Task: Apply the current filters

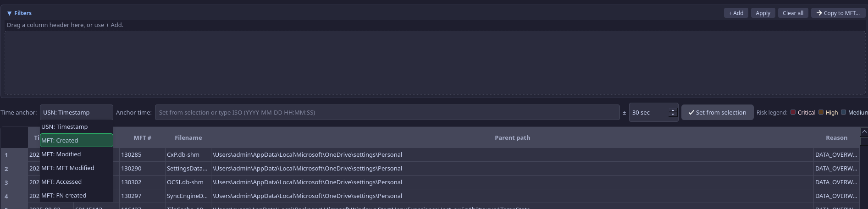Action: pos(763,13)
